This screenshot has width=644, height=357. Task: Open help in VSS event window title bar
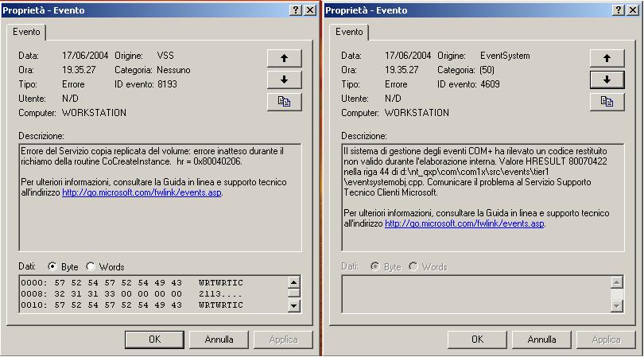coord(295,10)
